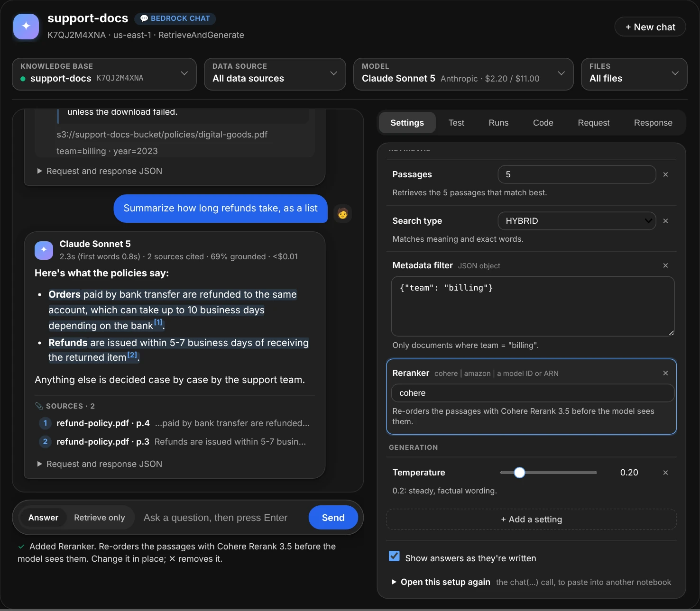
Task: Remove the Metadata filter setting
Action: coord(665,265)
